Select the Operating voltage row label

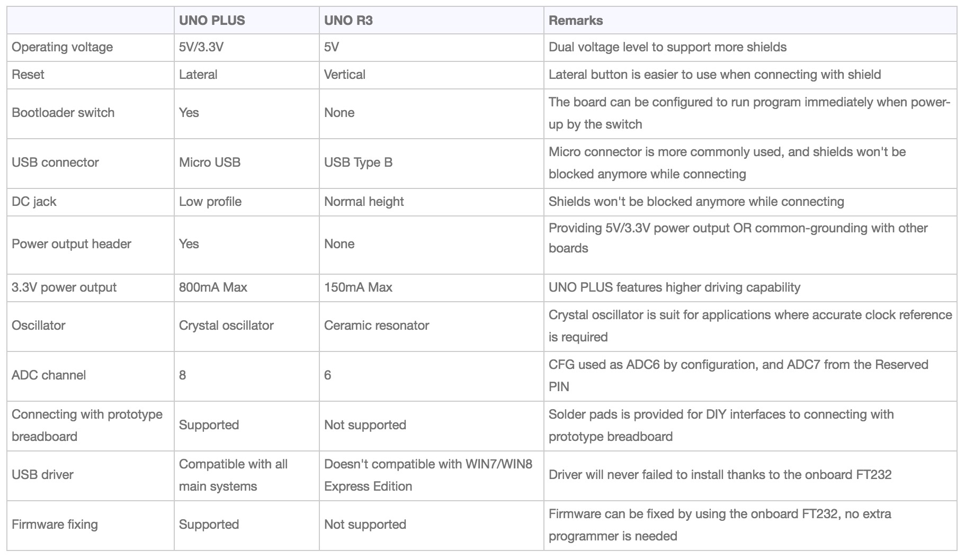coord(62,47)
